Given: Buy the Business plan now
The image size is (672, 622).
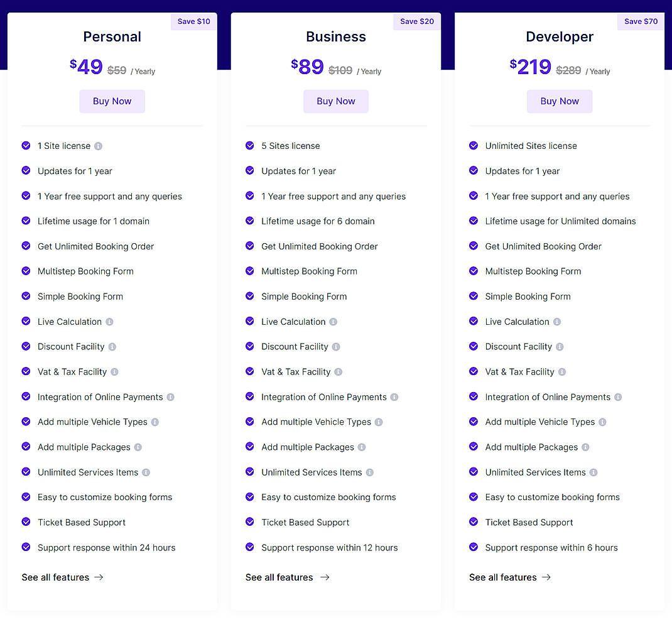Looking at the screenshot, I should pos(336,101).
